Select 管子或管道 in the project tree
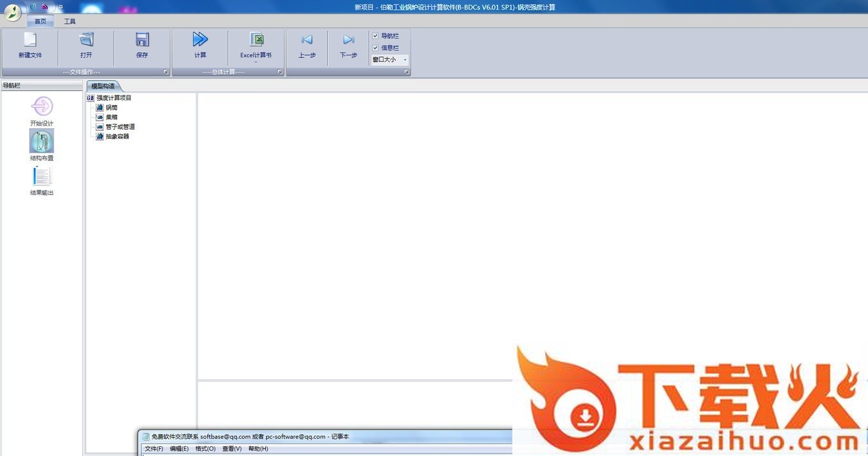The height and width of the screenshot is (456, 868). (120, 127)
